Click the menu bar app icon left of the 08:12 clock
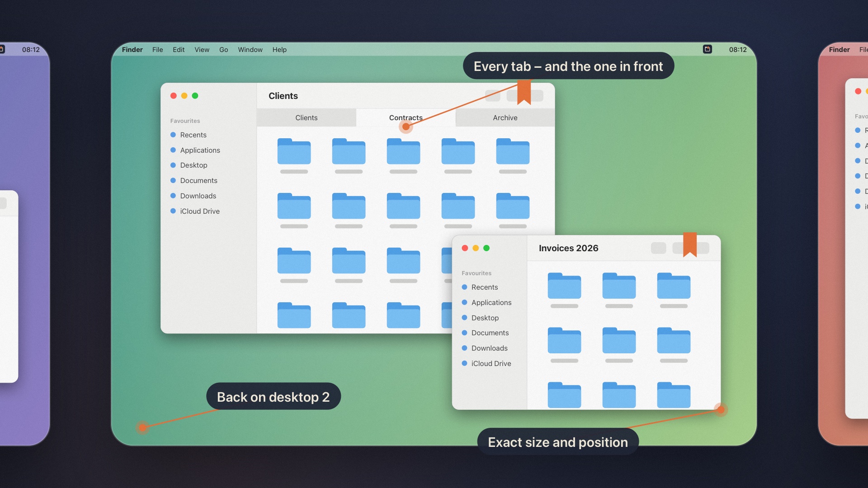868x488 pixels. [x=708, y=49]
